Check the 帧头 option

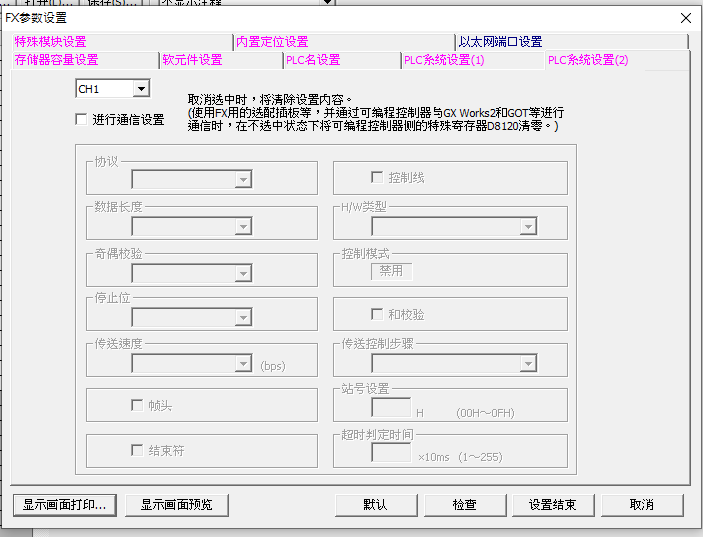coord(138,405)
